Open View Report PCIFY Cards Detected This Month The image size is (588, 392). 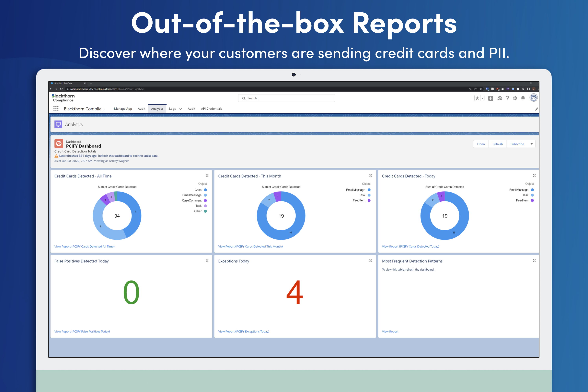click(x=250, y=247)
